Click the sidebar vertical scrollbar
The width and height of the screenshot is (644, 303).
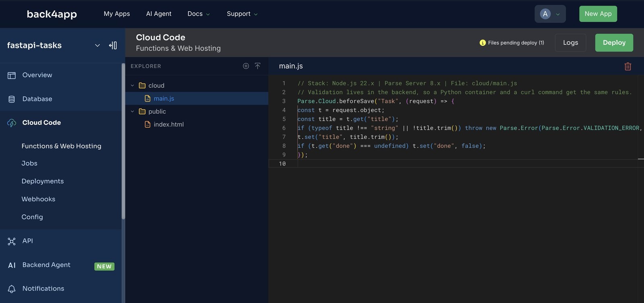click(x=123, y=141)
